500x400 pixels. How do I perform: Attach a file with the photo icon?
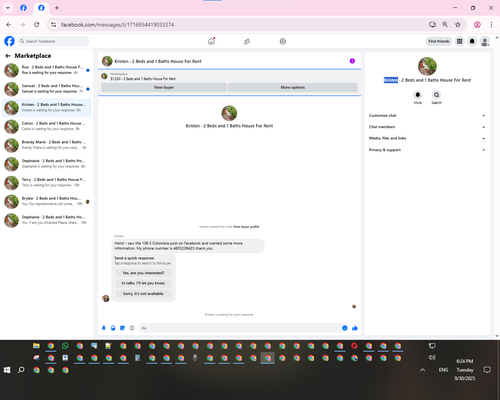pyautogui.click(x=113, y=328)
